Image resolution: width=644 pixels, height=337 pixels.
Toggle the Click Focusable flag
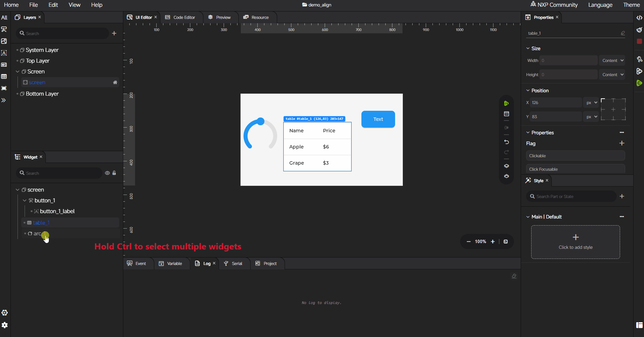[575, 169]
